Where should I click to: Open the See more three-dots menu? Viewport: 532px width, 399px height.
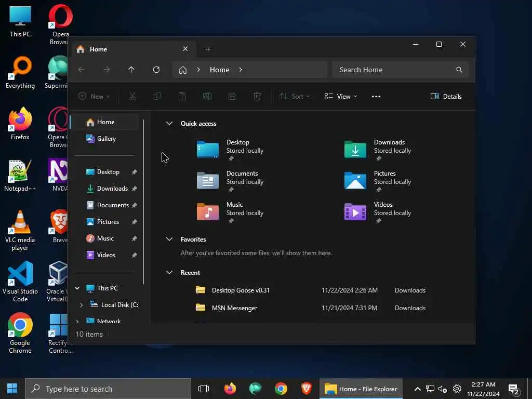pos(376,96)
